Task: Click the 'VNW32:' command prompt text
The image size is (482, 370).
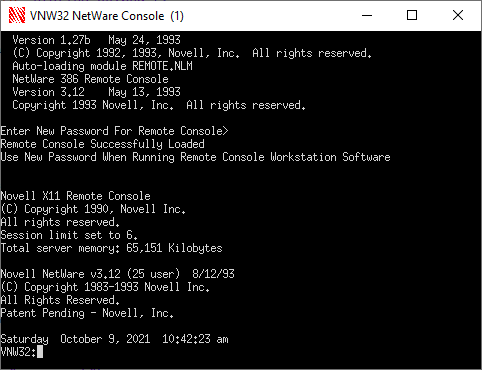Action: coord(18,352)
